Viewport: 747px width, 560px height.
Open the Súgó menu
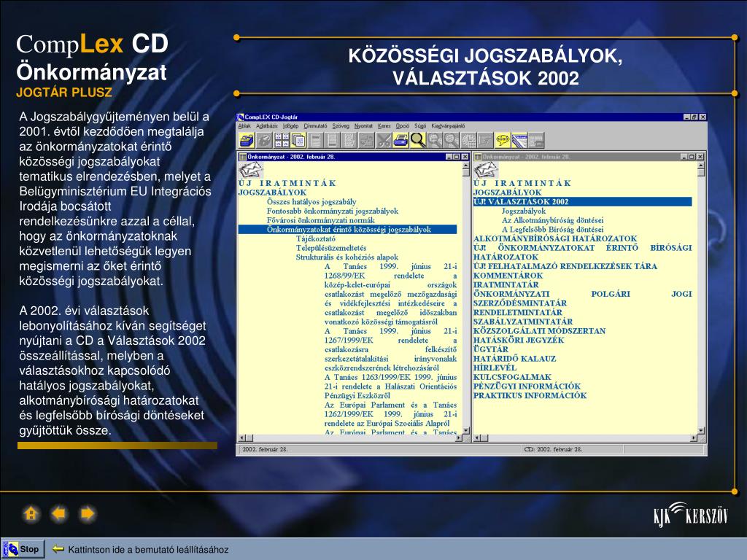(x=420, y=126)
